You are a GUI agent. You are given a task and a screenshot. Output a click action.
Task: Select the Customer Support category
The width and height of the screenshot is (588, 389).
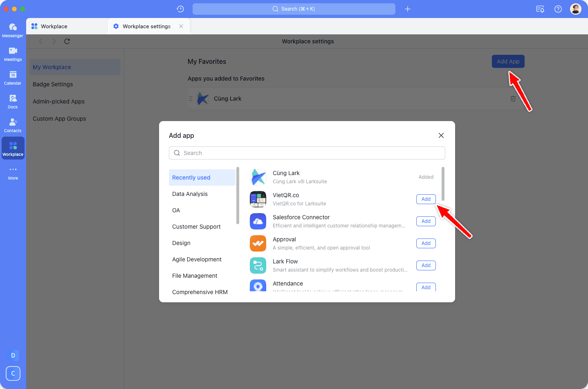(x=196, y=227)
